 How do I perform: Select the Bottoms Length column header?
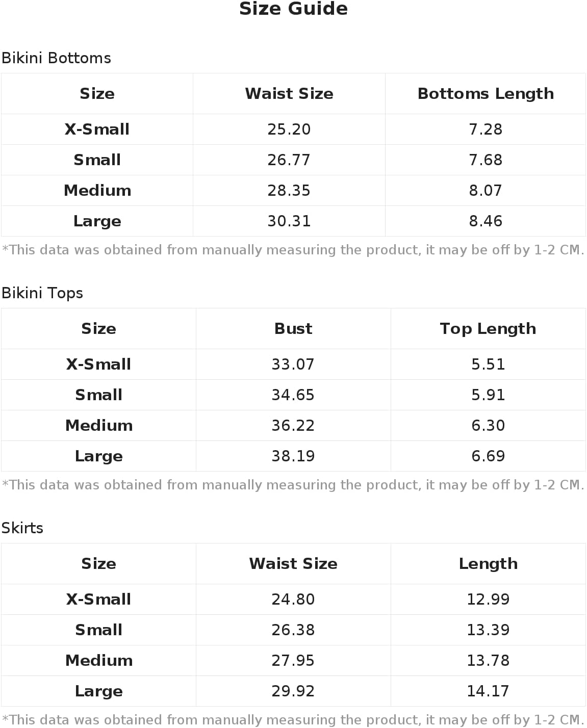pos(485,94)
